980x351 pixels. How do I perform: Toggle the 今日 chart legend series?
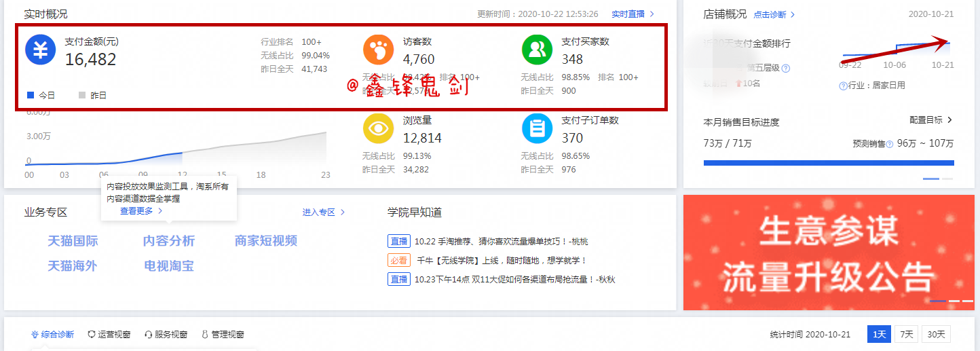pos(41,96)
